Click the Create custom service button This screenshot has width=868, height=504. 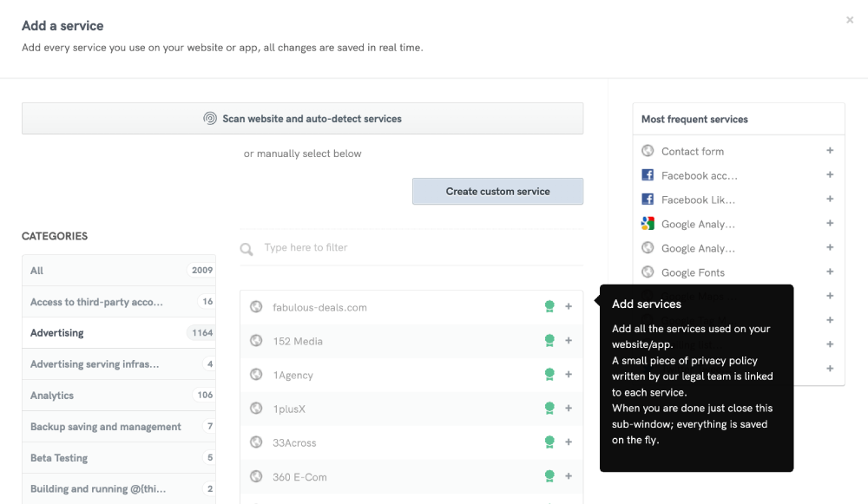497,192
